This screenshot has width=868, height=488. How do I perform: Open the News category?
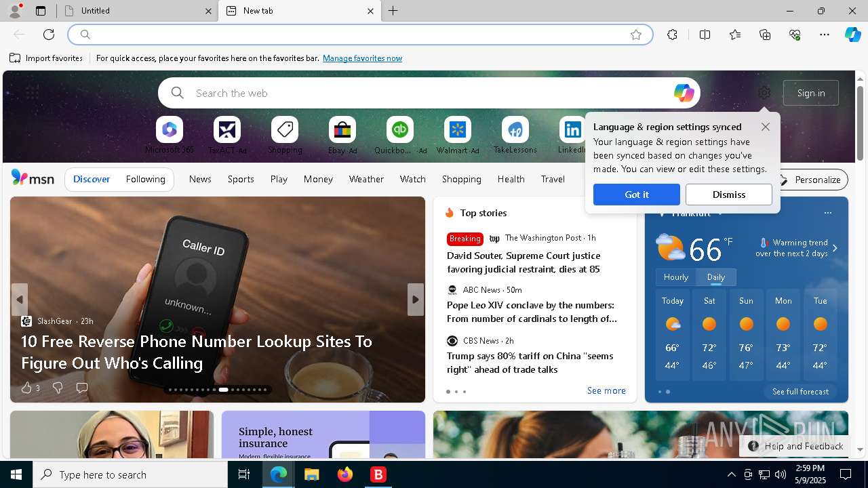click(200, 179)
